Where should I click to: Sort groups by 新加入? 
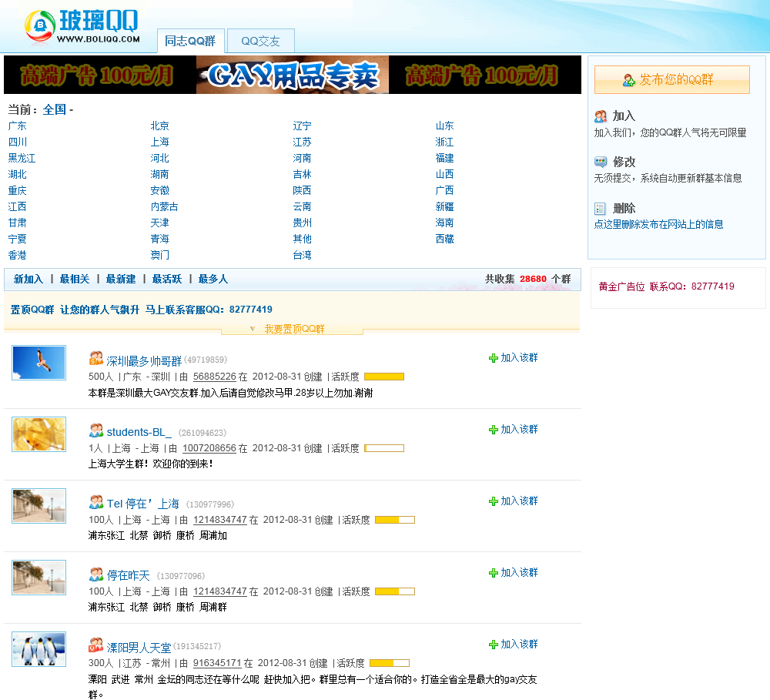tap(28, 279)
